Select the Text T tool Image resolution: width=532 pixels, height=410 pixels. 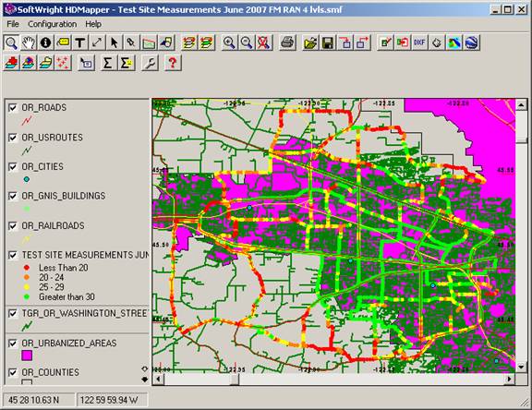79,42
